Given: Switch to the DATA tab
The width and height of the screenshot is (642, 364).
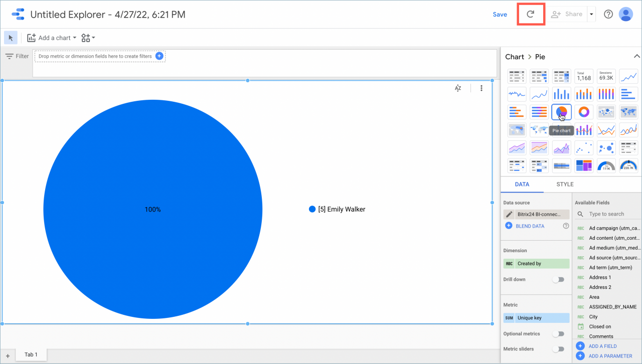Looking at the screenshot, I should pyautogui.click(x=522, y=184).
